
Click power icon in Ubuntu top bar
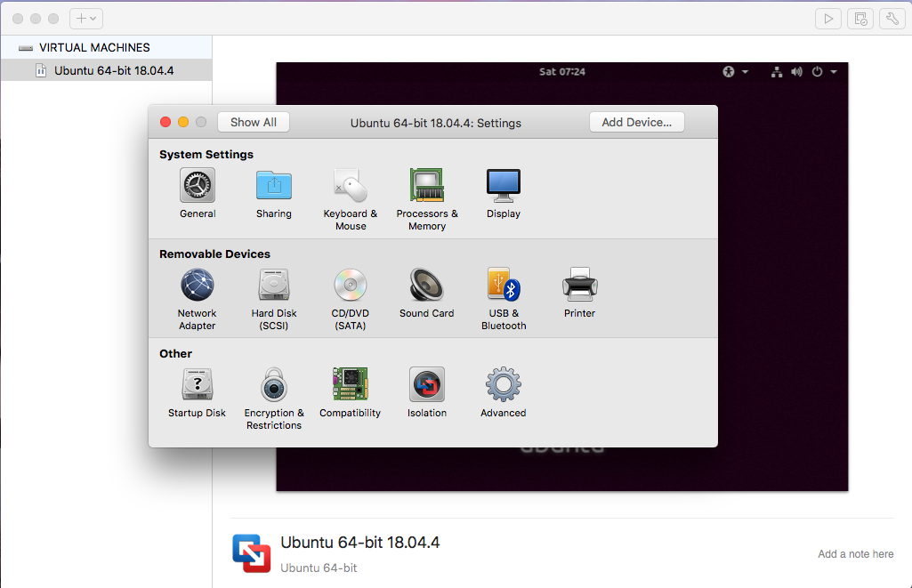(817, 71)
